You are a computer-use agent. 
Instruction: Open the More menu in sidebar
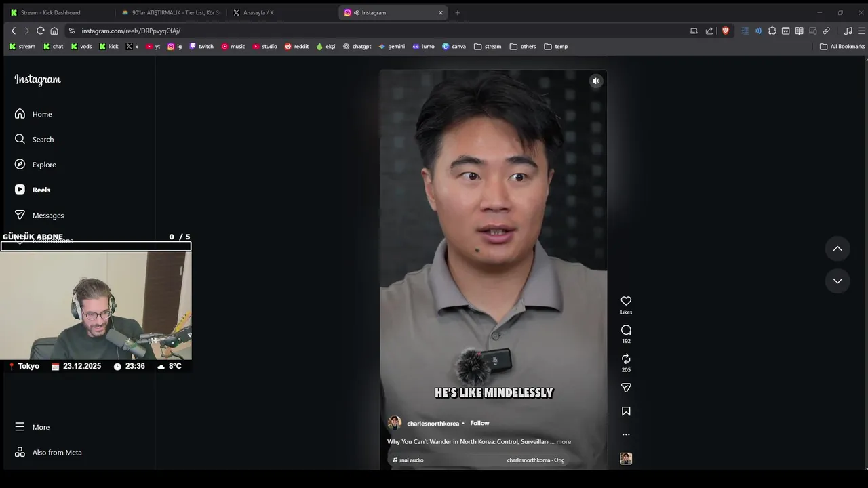(x=32, y=427)
